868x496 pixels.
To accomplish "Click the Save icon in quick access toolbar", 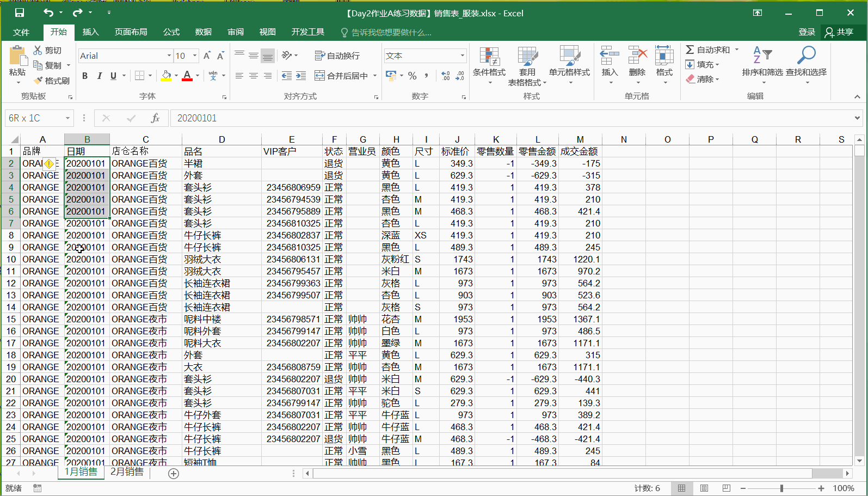I will point(20,13).
